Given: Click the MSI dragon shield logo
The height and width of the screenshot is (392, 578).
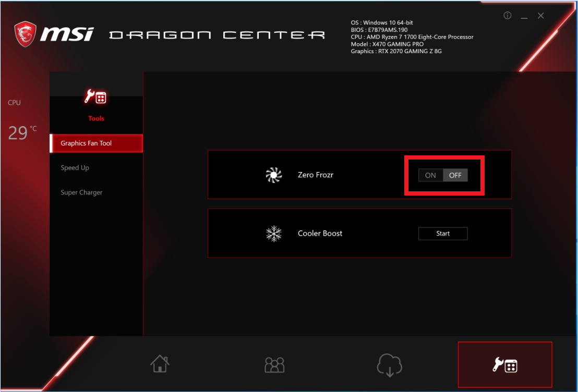Looking at the screenshot, I should coord(26,34).
